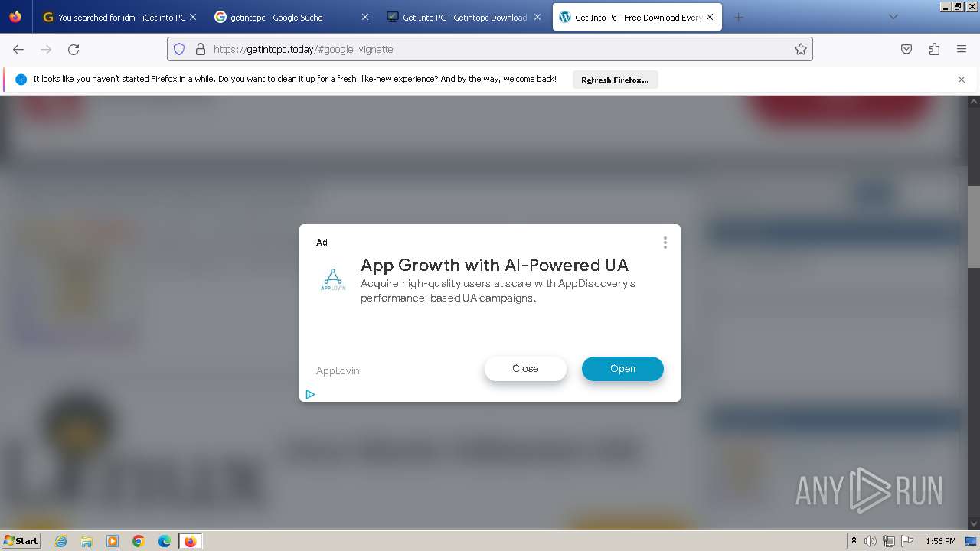The image size is (980, 551).
Task: Open the volume speaker tray icon
Action: click(871, 541)
